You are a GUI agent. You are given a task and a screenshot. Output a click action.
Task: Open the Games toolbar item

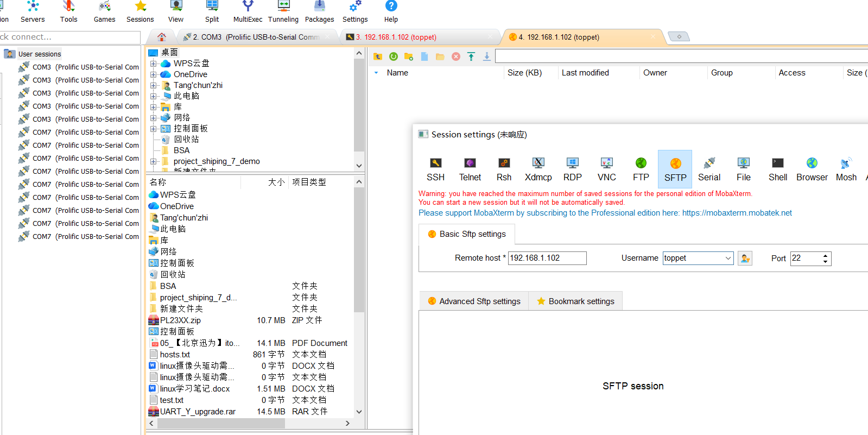coord(104,12)
